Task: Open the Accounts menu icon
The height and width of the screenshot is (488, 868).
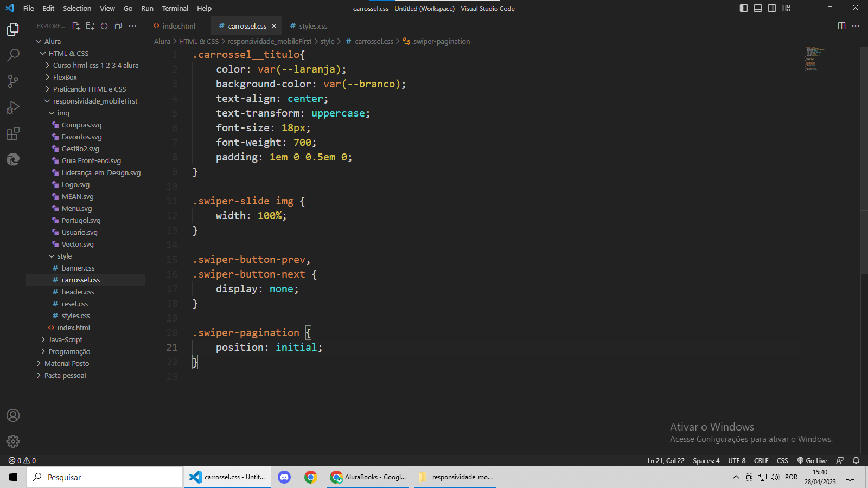Action: pyautogui.click(x=13, y=415)
